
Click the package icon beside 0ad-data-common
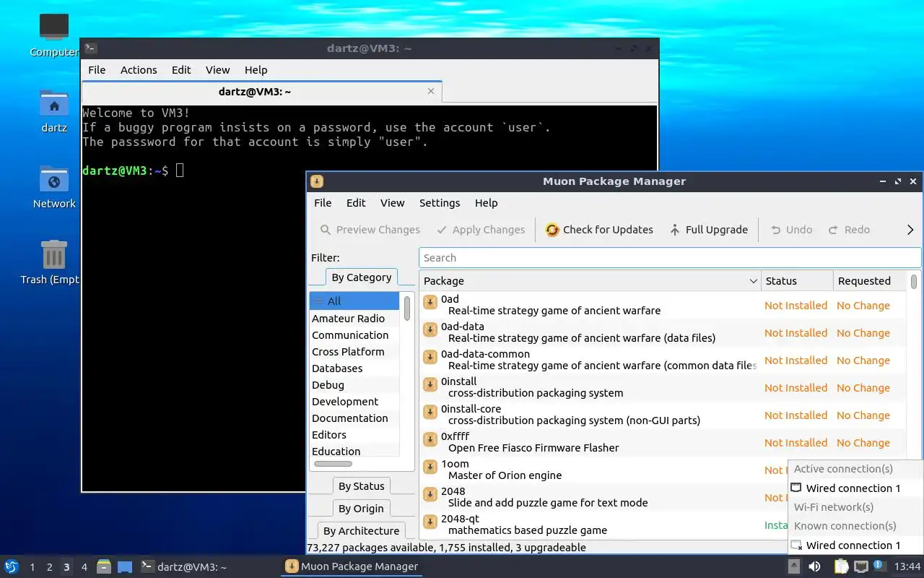pyautogui.click(x=430, y=357)
